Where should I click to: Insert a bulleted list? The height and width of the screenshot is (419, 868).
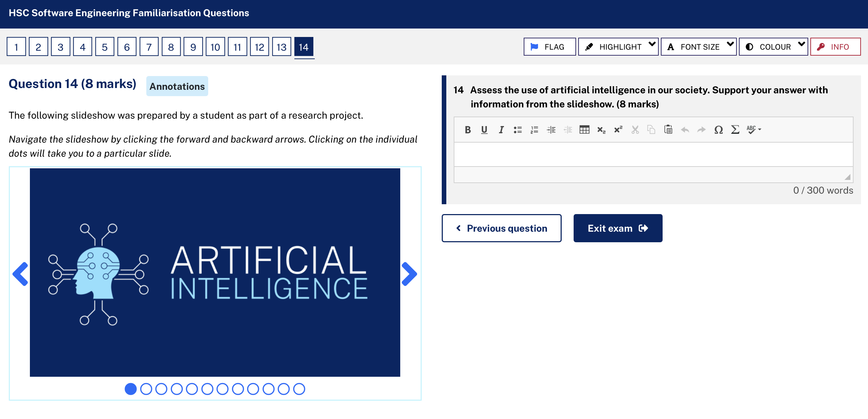[x=517, y=130]
